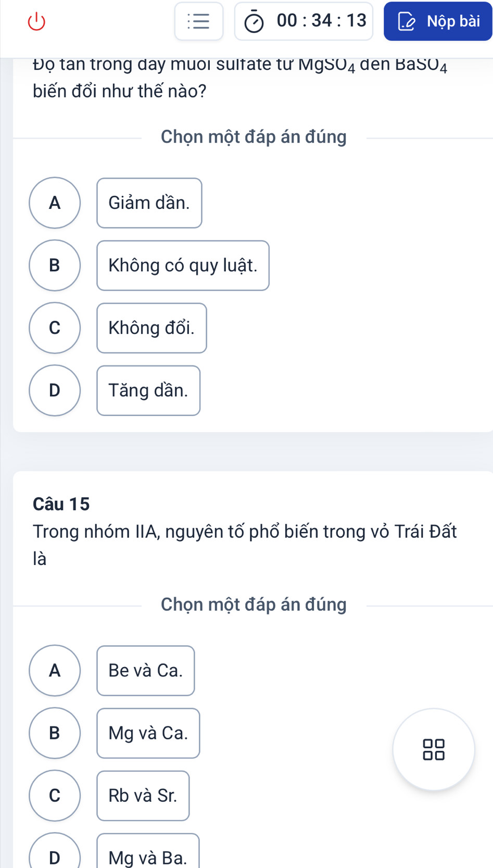The image size is (493, 868).
Task: Select radio B for Mg và Ca
Action: pyautogui.click(x=55, y=733)
